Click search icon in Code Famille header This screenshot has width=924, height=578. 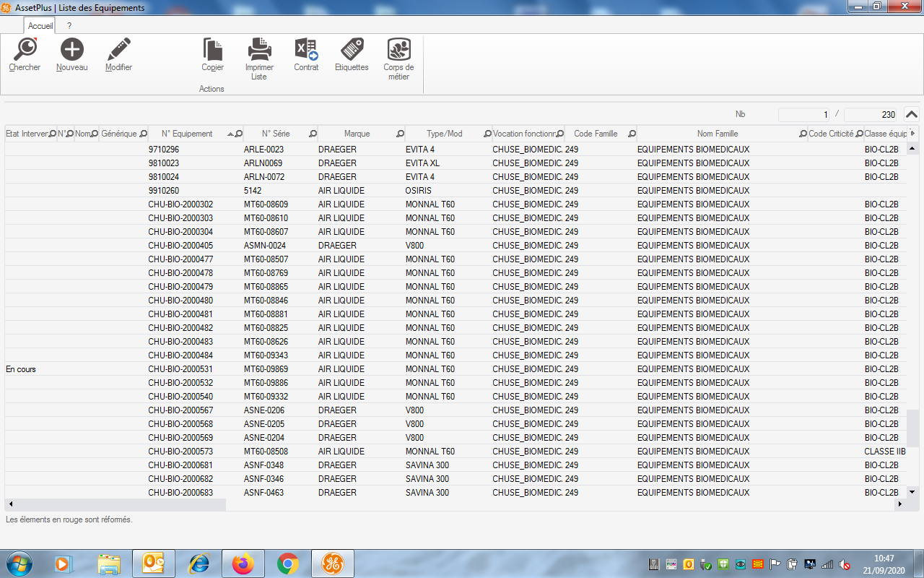(x=632, y=134)
